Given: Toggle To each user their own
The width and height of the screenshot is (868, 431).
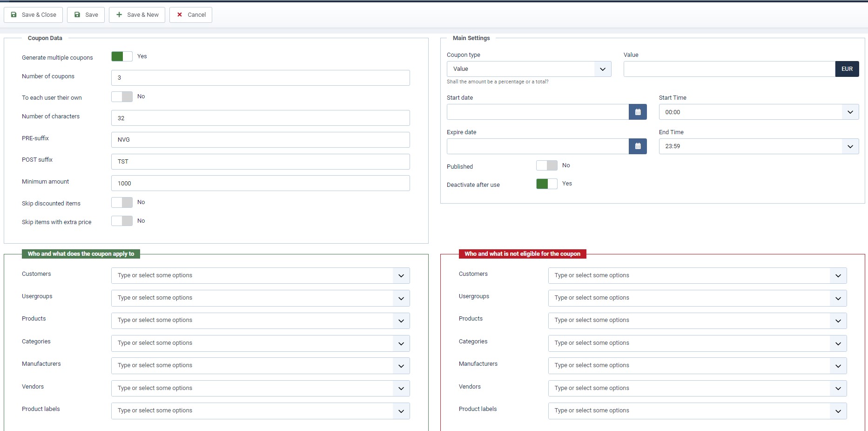Looking at the screenshot, I should (122, 96).
